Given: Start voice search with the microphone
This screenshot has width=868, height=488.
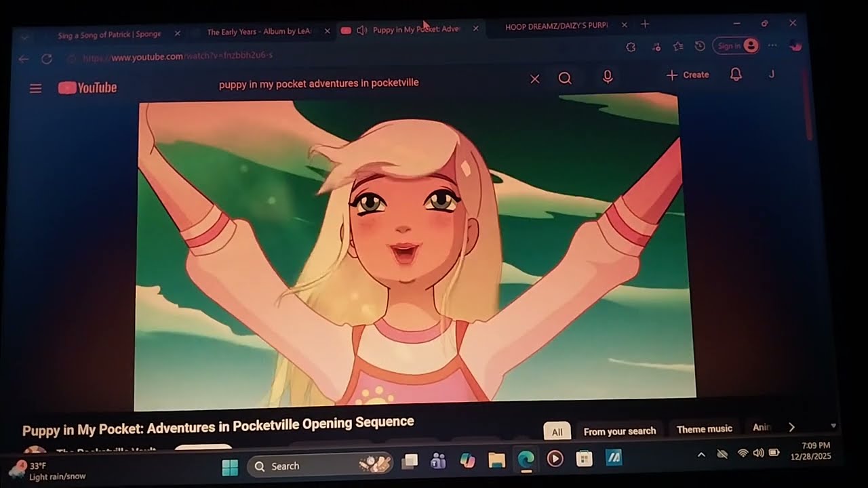Looking at the screenshot, I should pos(608,77).
